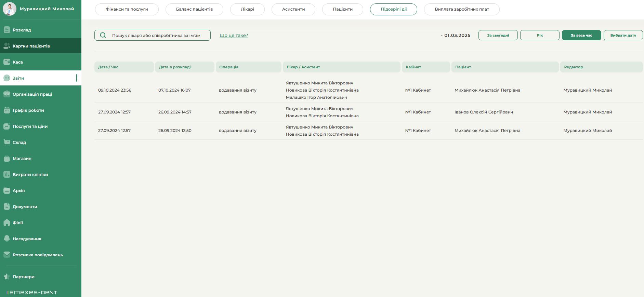Viewport: 644px width, 297px height.
Task: Click schedule date 26.09.2024 12:50
Action: pyautogui.click(x=175, y=131)
